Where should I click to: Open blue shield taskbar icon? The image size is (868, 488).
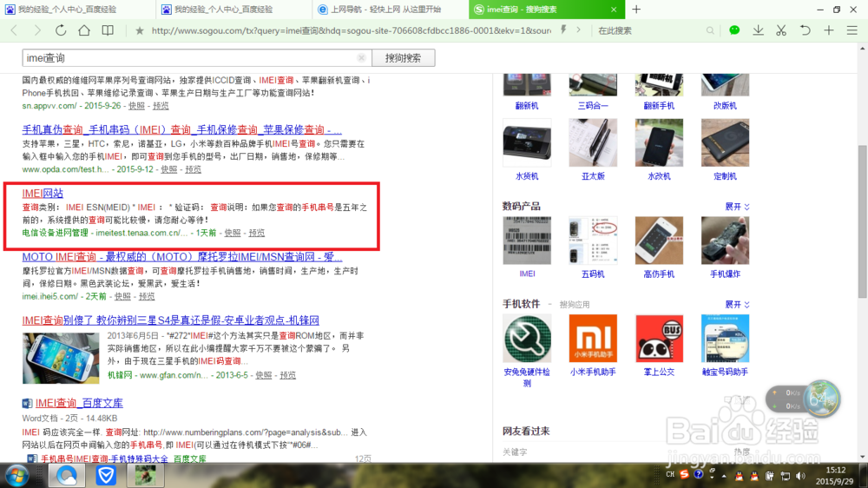(105, 476)
